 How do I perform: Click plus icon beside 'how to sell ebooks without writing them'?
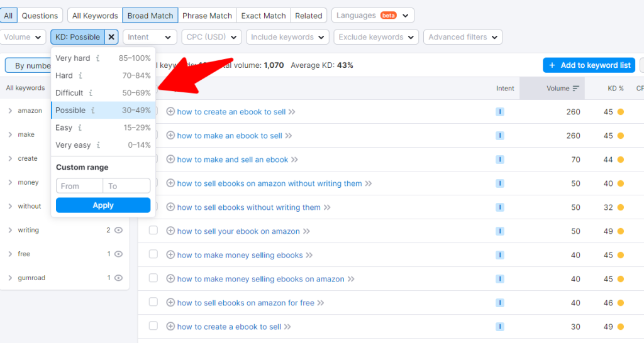tap(170, 207)
